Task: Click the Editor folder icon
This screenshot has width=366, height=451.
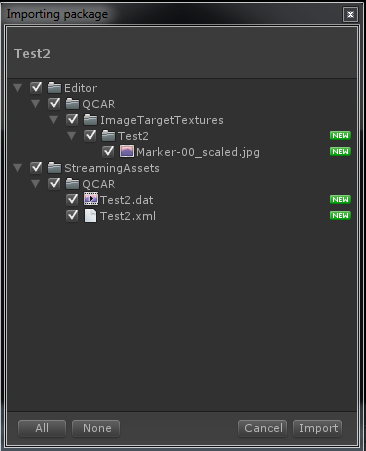Action: coord(54,88)
